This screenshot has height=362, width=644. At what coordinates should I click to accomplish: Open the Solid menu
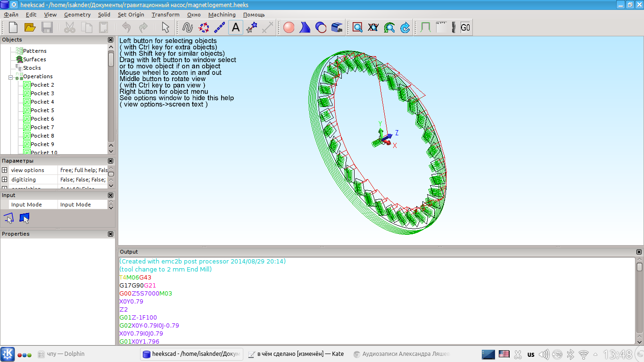(x=104, y=15)
